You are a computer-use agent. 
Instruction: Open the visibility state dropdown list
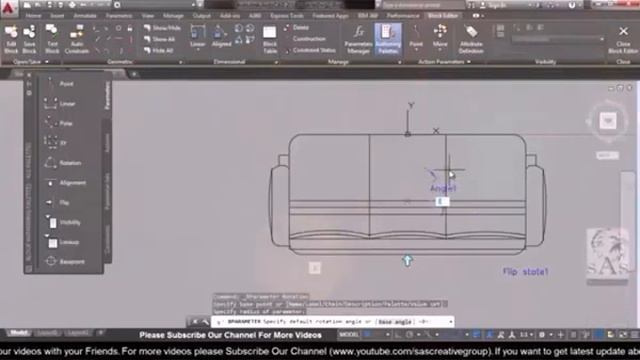coord(558,39)
